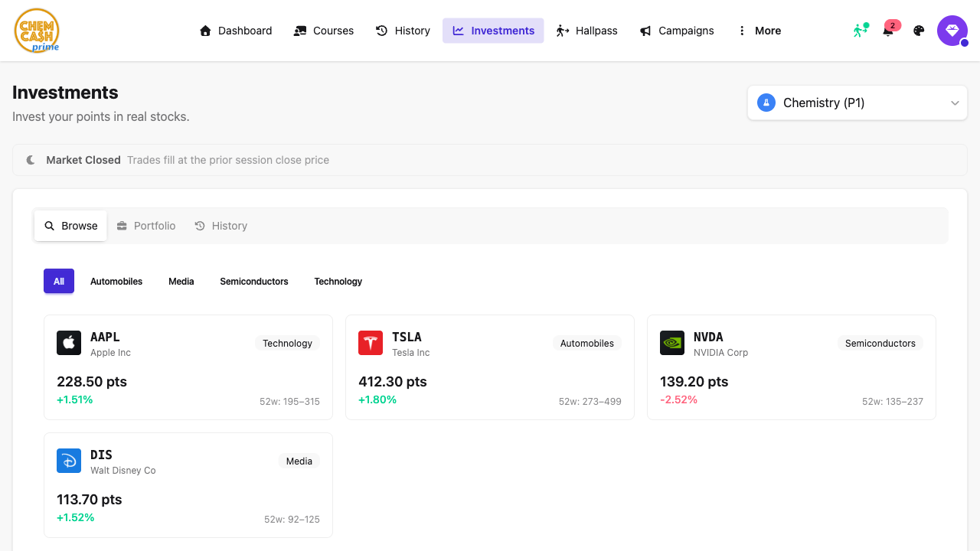Open notifications bell with 2 badge
This screenshot has width=980, height=551.
889,31
